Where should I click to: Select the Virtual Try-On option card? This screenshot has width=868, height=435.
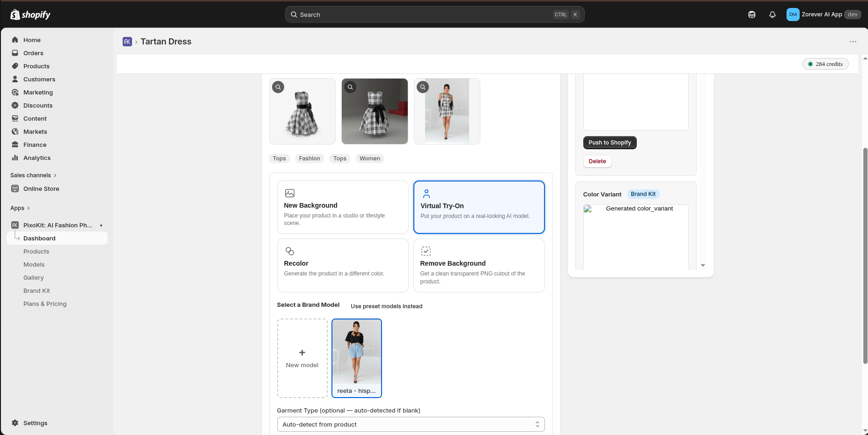[x=479, y=207]
